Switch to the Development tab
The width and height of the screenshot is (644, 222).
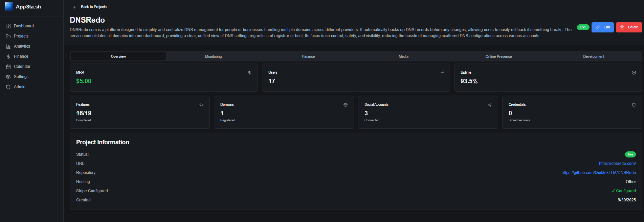[x=594, y=56]
